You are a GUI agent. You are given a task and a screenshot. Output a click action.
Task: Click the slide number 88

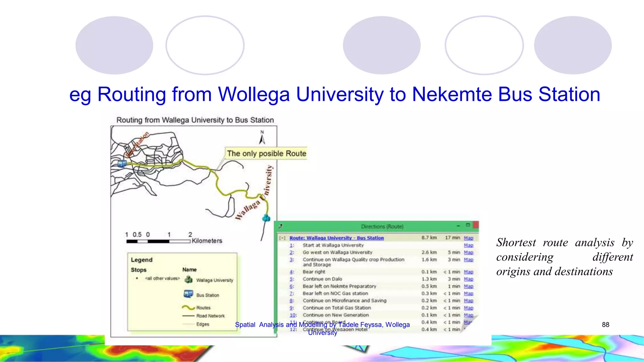pyautogui.click(x=606, y=325)
